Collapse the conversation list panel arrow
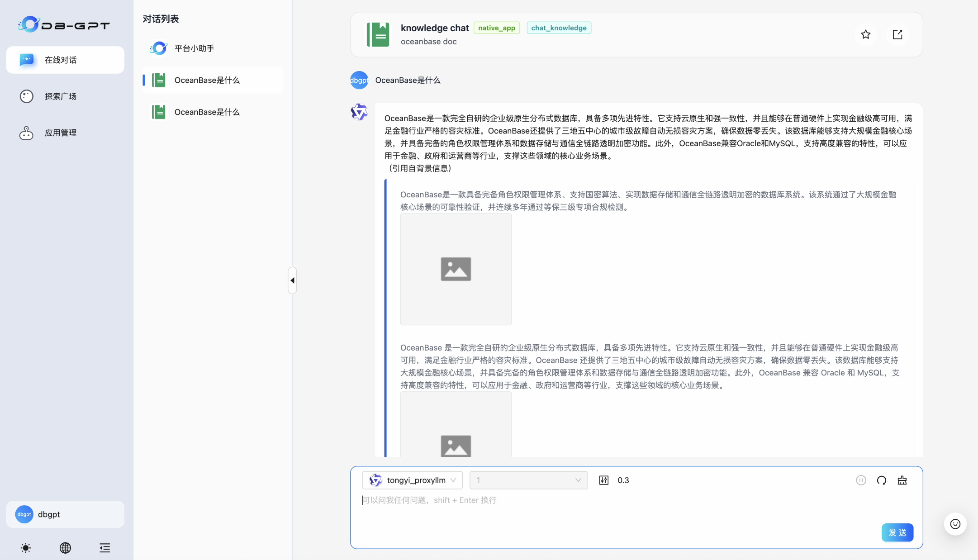The height and width of the screenshot is (560, 978). (292, 280)
